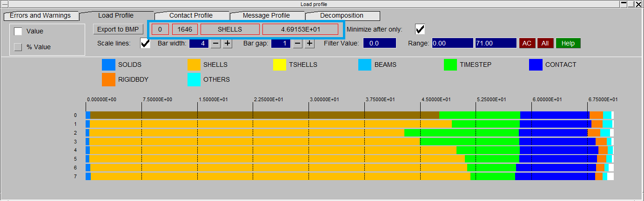Image resolution: width=644 pixels, height=201 pixels.
Task: Click the info field showing 1646
Action: (185, 29)
